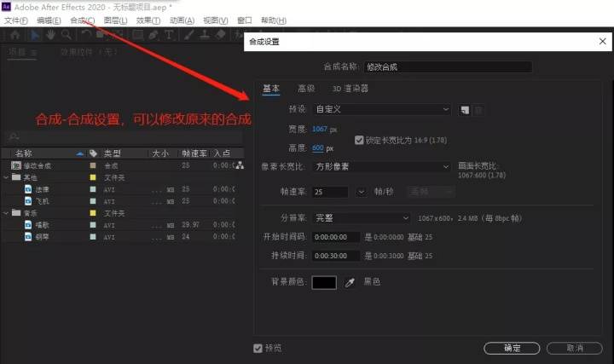Click the 取消 button

point(575,348)
